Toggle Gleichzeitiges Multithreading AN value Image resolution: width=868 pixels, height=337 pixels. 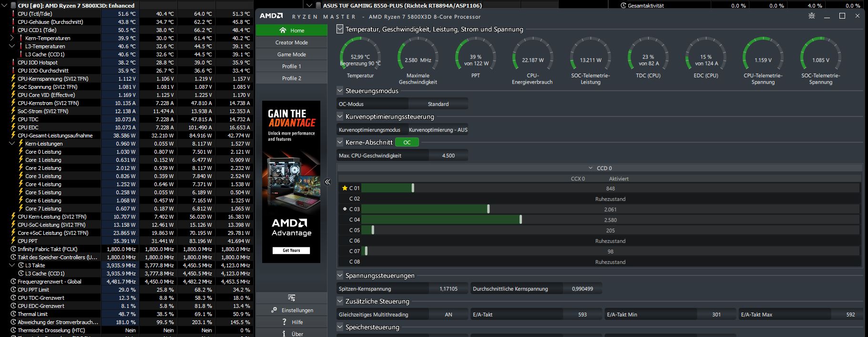tap(449, 315)
